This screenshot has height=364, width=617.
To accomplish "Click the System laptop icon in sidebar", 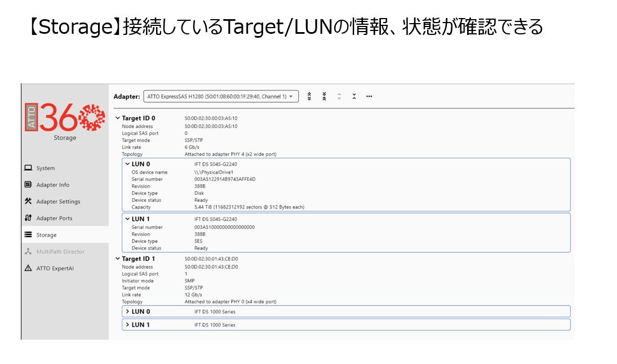I will click(28, 168).
